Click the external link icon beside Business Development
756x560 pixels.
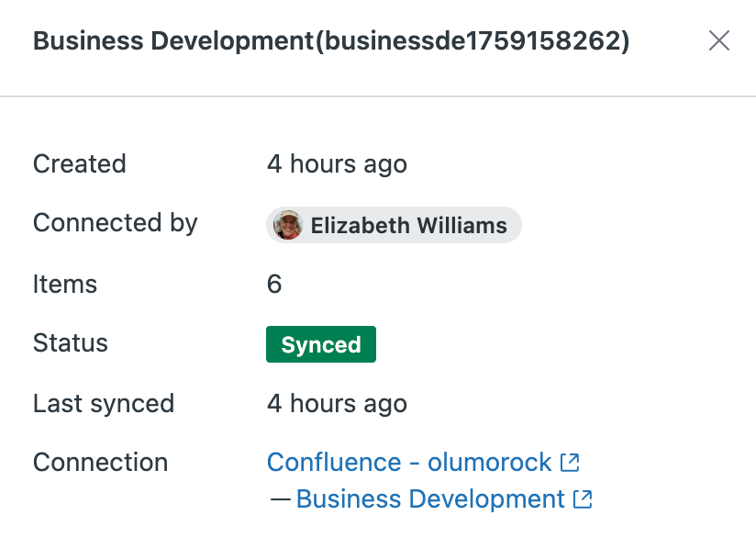click(583, 499)
